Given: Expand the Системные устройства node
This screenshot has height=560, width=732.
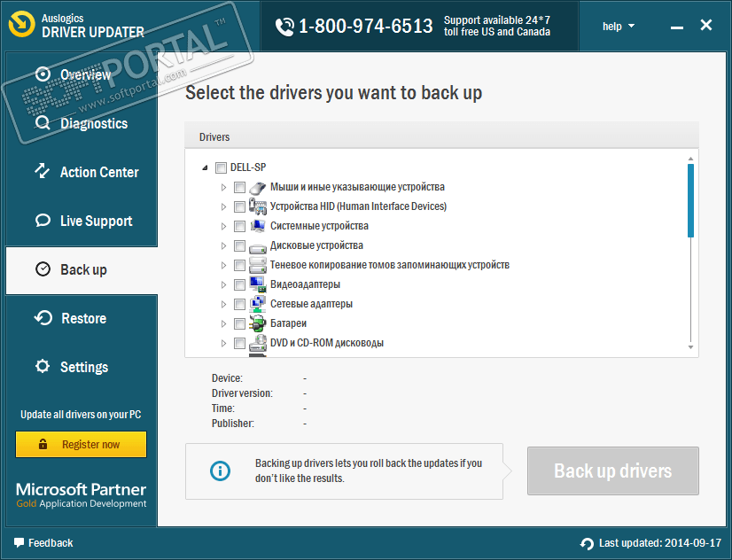Looking at the screenshot, I should pos(223,226).
